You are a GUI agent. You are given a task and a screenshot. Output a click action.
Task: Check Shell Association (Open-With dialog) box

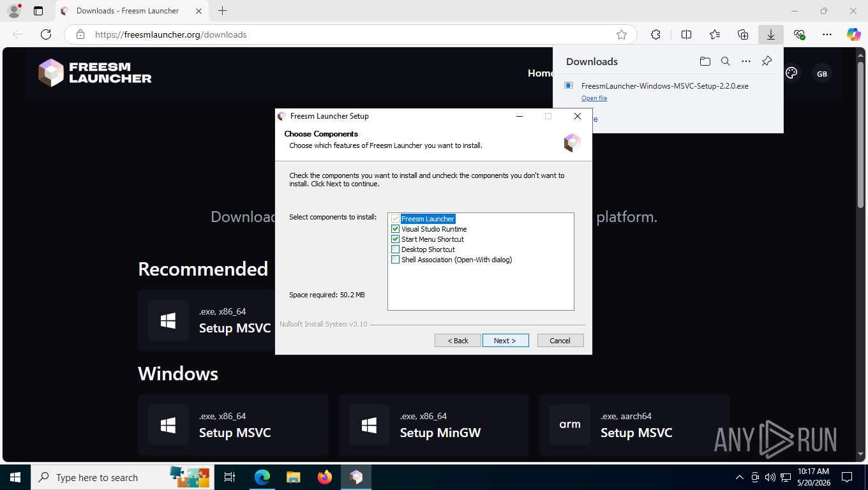tap(395, 260)
